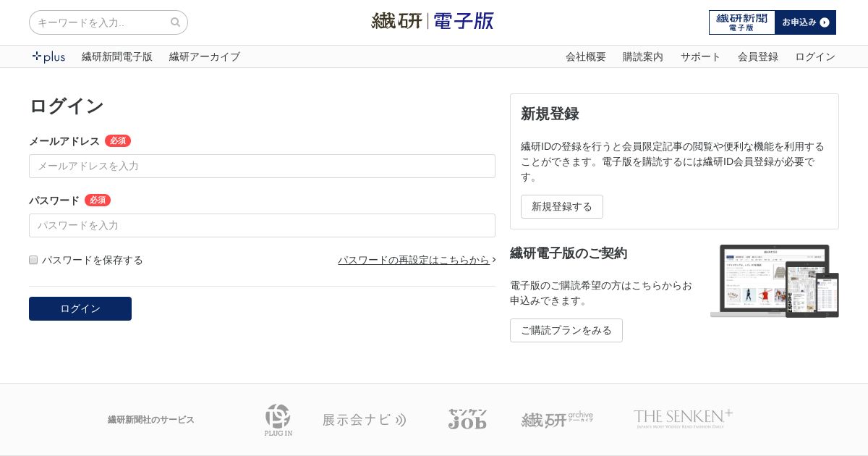Viewport: 868px width, 456px height.
Task: Open 展示会ナビ service logo
Action: coord(365,420)
